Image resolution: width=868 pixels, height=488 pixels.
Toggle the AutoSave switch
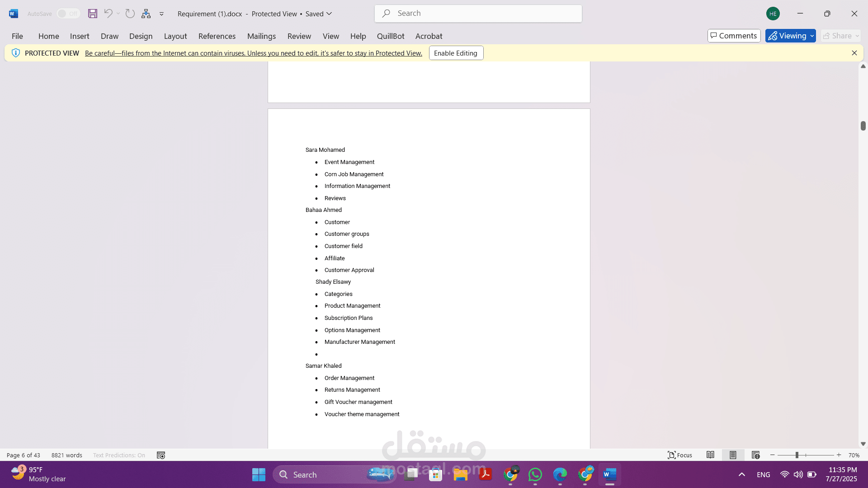[68, 14]
